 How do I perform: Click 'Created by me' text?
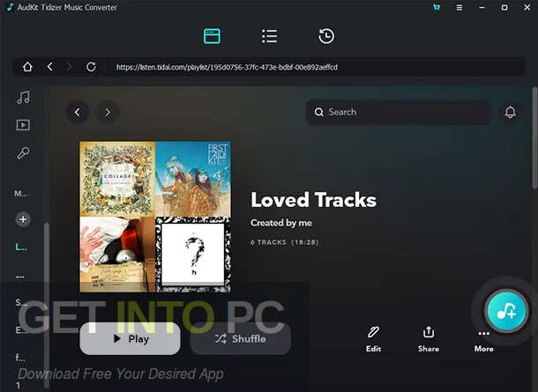click(x=281, y=223)
